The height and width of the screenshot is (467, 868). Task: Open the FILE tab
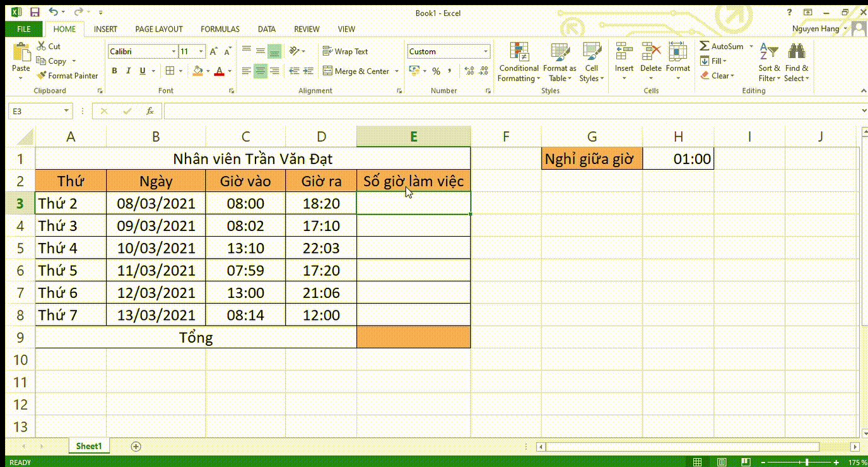pyautogui.click(x=24, y=29)
